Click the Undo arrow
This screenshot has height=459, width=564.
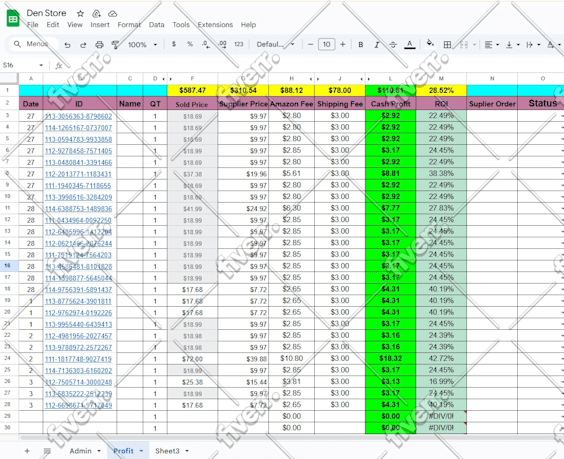pyautogui.click(x=67, y=45)
